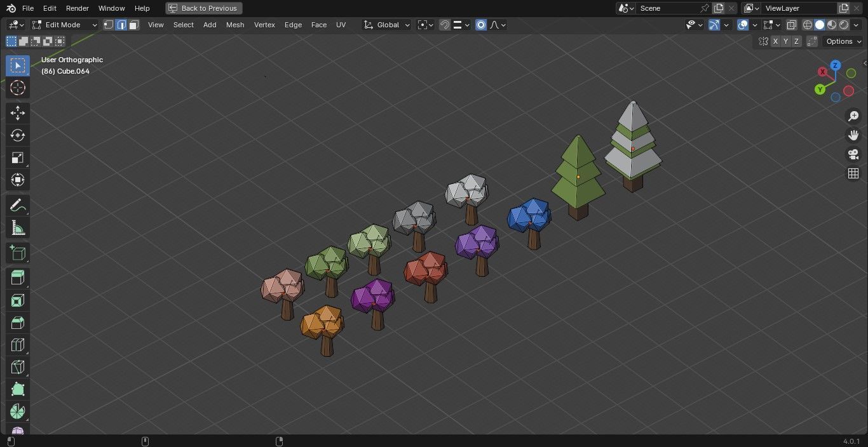Toggle auto merge vertices

click(x=812, y=41)
